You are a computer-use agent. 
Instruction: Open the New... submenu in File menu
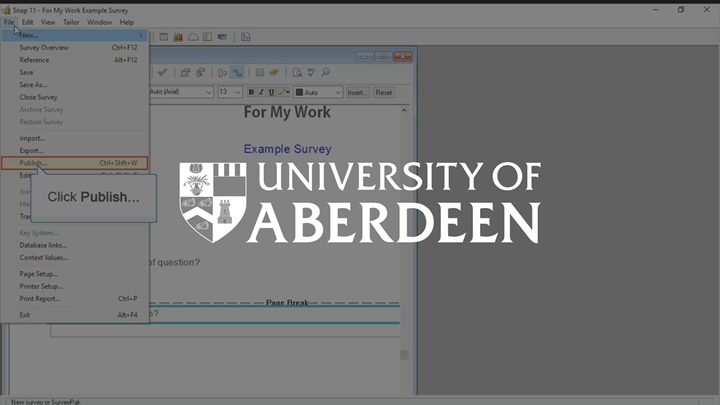click(74, 35)
